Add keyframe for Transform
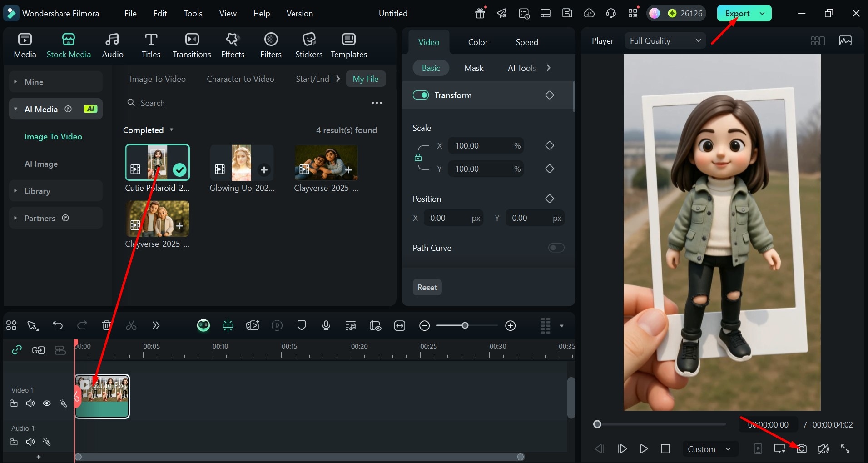This screenshot has width=868, height=463. pos(550,95)
